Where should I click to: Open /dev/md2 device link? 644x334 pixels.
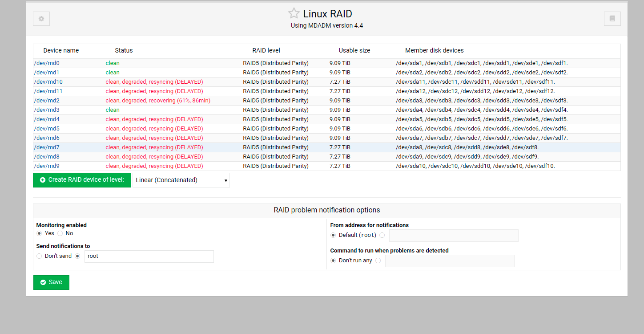coord(47,101)
